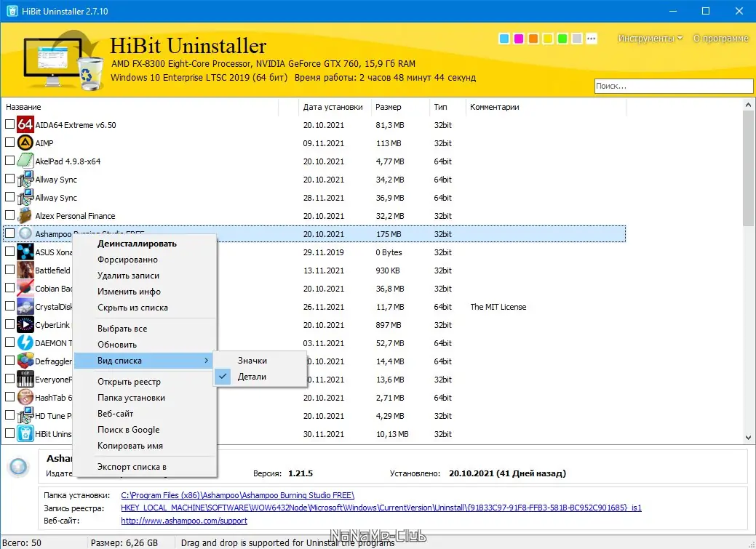Click the AIDA64 Extreme program icon

(x=25, y=124)
